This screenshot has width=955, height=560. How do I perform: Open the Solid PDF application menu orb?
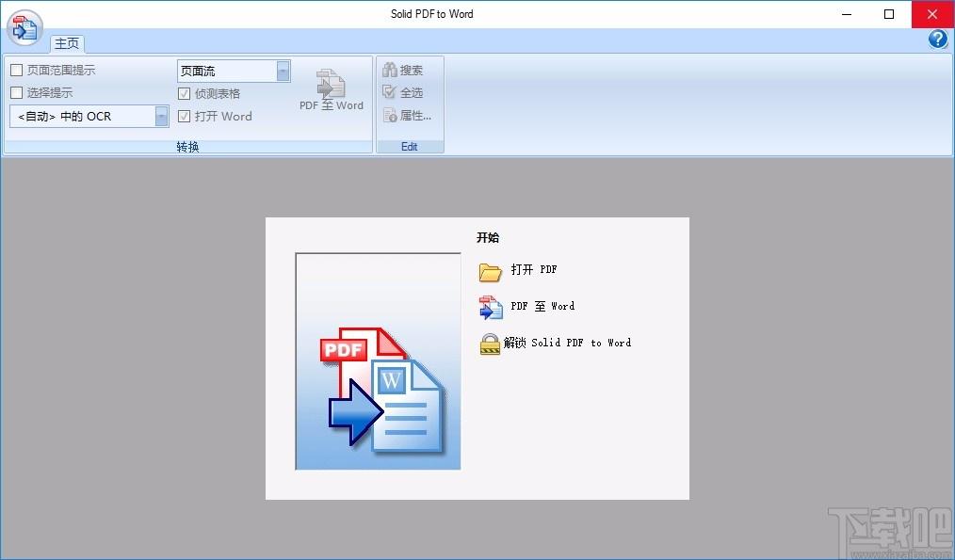coord(25,28)
